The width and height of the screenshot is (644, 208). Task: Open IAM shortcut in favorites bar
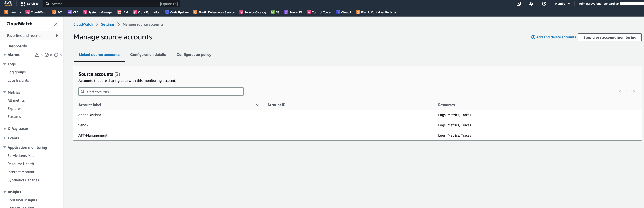(x=123, y=12)
